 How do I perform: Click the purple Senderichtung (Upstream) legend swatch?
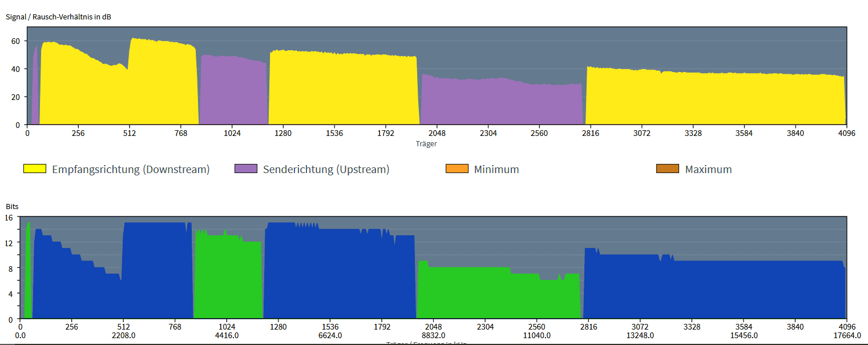click(x=246, y=169)
